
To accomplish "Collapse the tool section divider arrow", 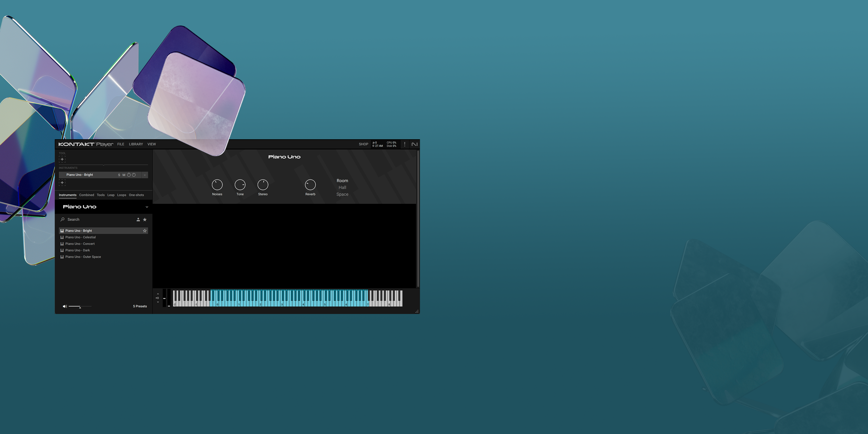I will [104, 165].
